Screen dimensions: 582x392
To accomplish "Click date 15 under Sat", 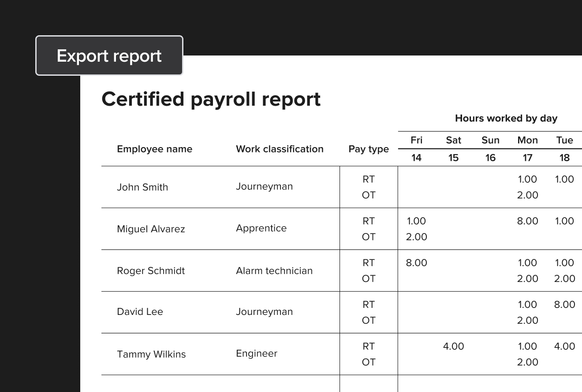I will pos(453,158).
